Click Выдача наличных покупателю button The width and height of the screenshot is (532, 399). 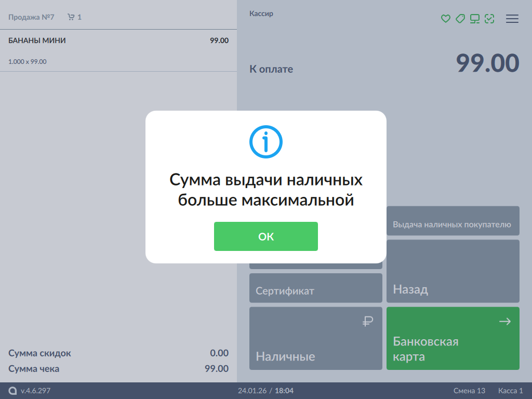pos(453,221)
